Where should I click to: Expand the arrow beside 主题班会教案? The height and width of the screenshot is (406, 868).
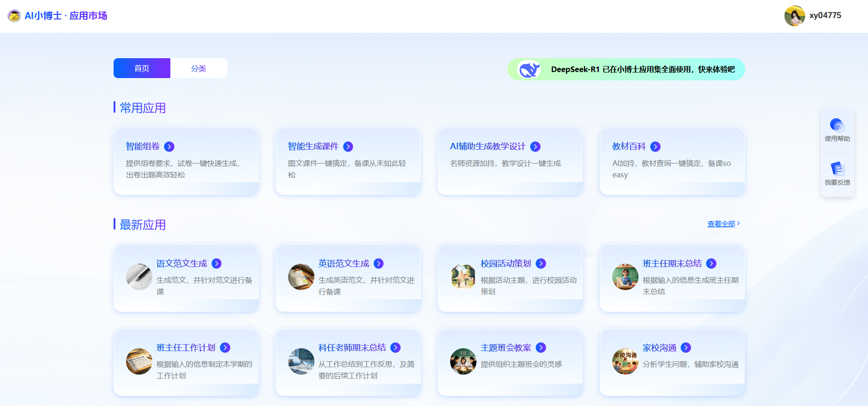click(x=541, y=347)
